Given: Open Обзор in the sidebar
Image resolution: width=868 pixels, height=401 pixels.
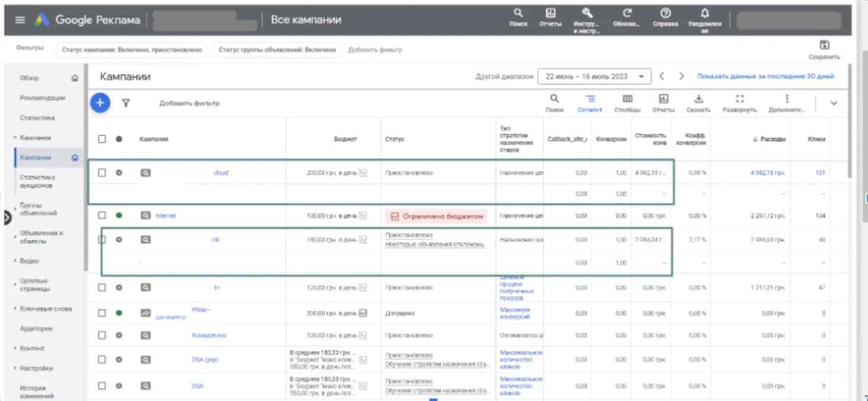Looking at the screenshot, I should [x=30, y=78].
